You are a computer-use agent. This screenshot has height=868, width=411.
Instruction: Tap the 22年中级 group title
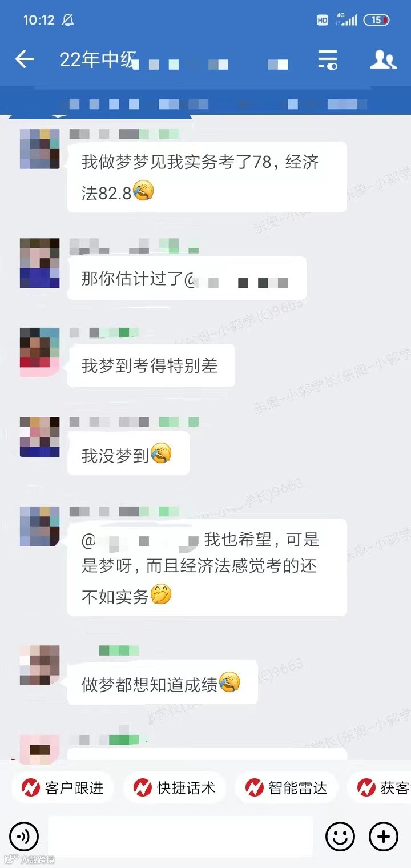pos(97,59)
